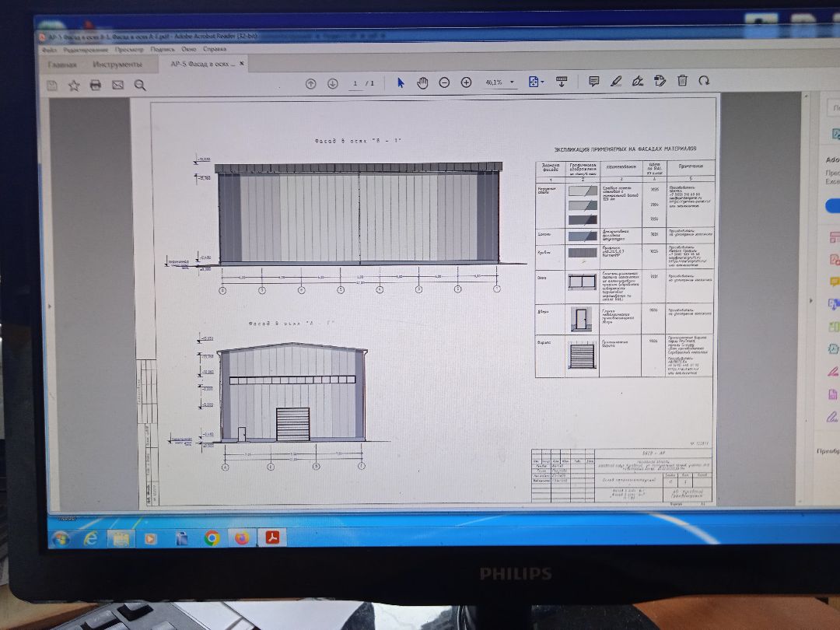This screenshot has width=840, height=630.
Task: Zoom out using the minus button
Action: pyautogui.click(x=444, y=82)
